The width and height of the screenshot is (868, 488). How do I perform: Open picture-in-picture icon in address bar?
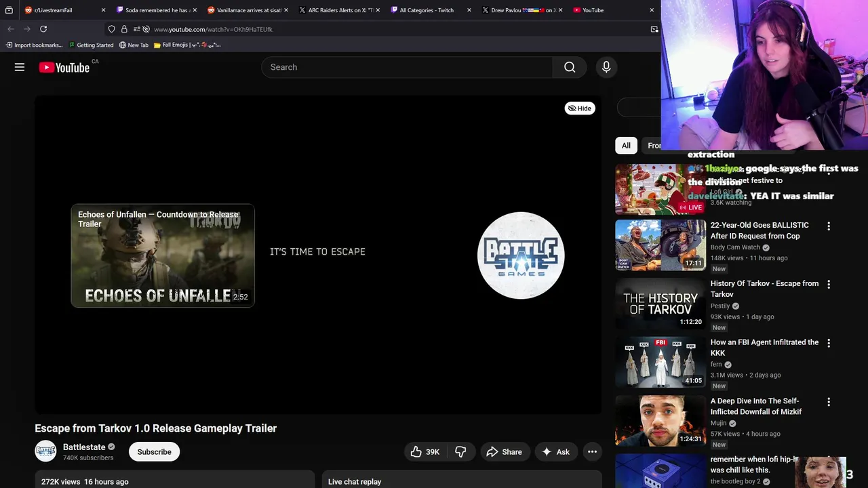654,29
